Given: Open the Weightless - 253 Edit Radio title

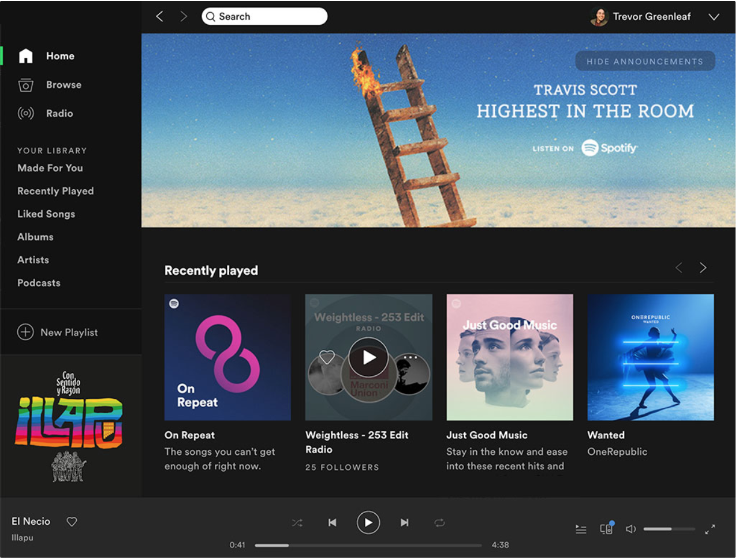Looking at the screenshot, I should coord(357,442).
